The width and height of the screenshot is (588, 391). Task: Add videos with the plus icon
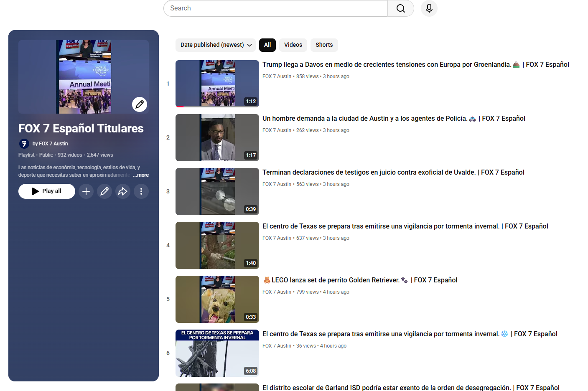click(86, 191)
